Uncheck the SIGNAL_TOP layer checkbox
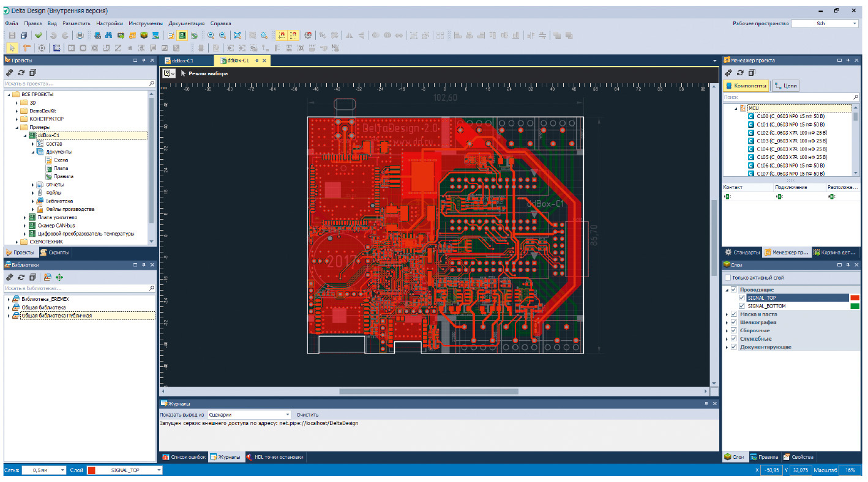Viewport: 868px width, 482px height. tap(742, 298)
